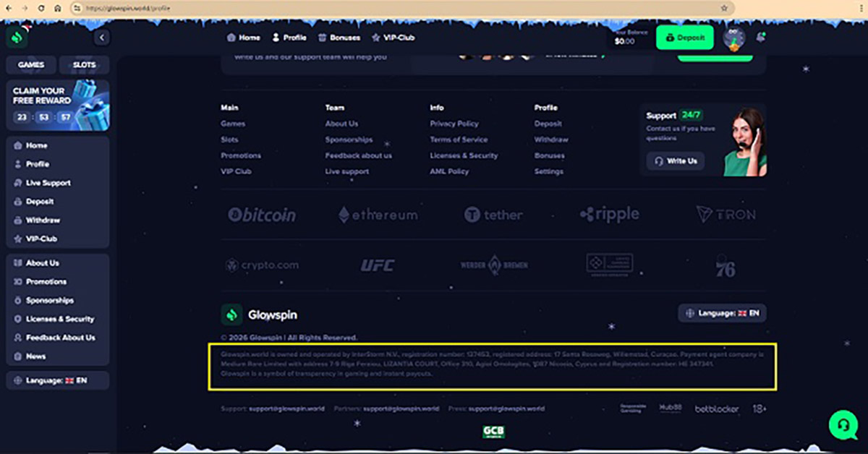Open the Privacy Policy footer link
The image size is (868, 454).
coord(454,124)
